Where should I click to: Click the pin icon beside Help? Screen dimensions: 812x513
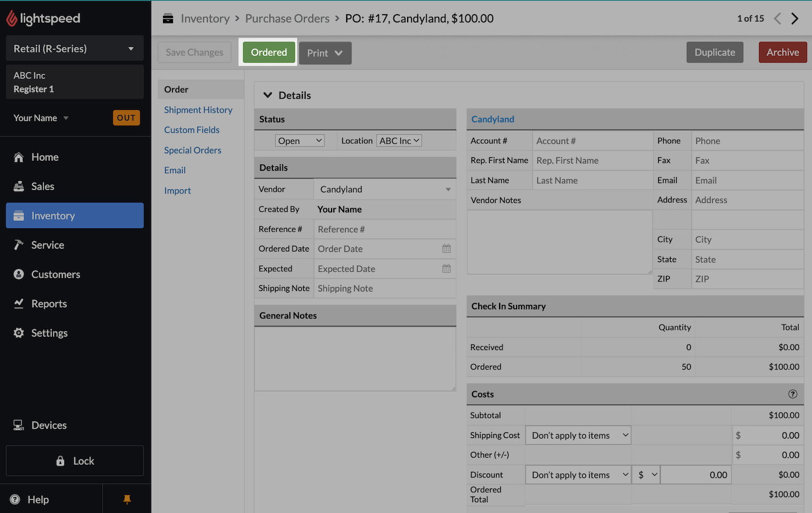pos(127,499)
